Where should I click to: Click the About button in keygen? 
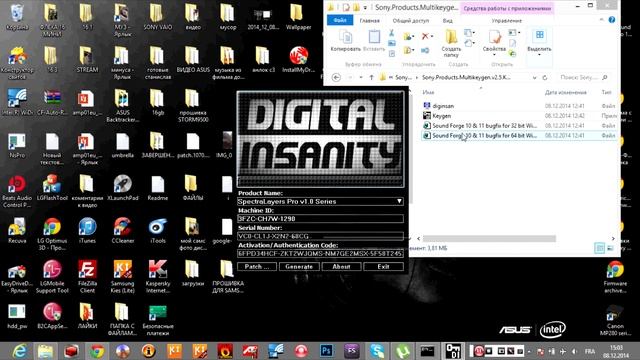(x=341, y=267)
